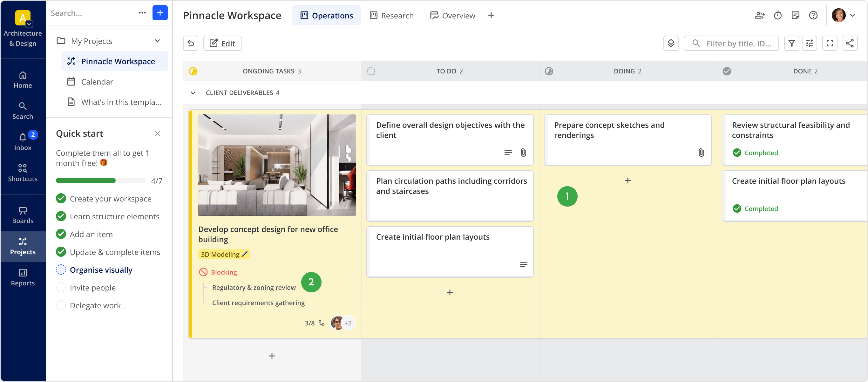The height and width of the screenshot is (382, 868).
Task: Open the user avatar dropdown arrow
Action: [x=852, y=15]
